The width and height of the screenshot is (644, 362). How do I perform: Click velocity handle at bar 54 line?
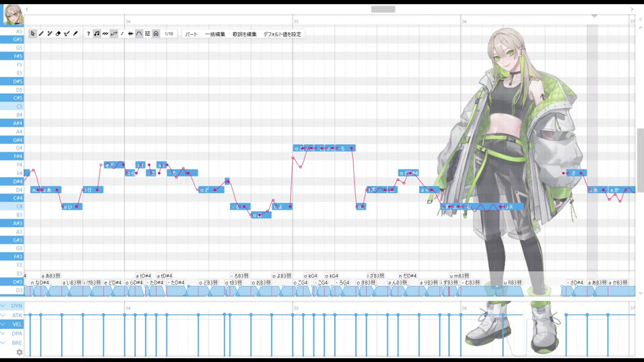coord(125,315)
